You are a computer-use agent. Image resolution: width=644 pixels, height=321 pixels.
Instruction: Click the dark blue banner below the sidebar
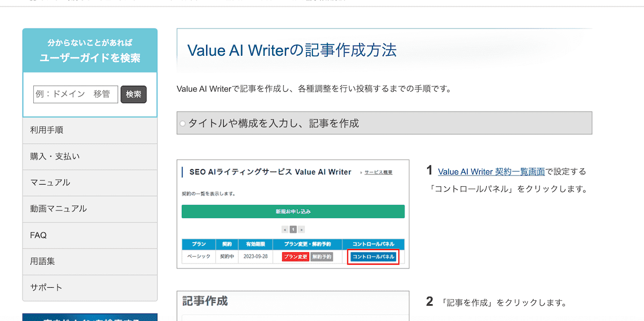tap(90, 317)
